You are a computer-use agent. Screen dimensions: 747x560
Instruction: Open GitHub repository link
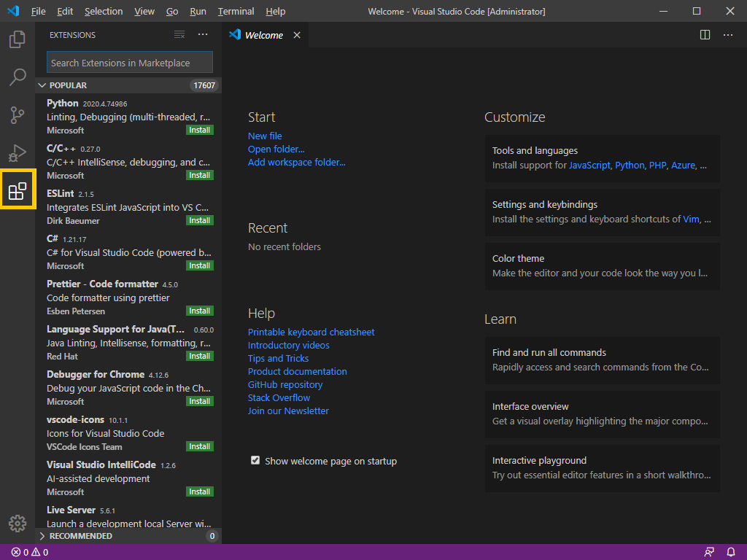point(285,385)
